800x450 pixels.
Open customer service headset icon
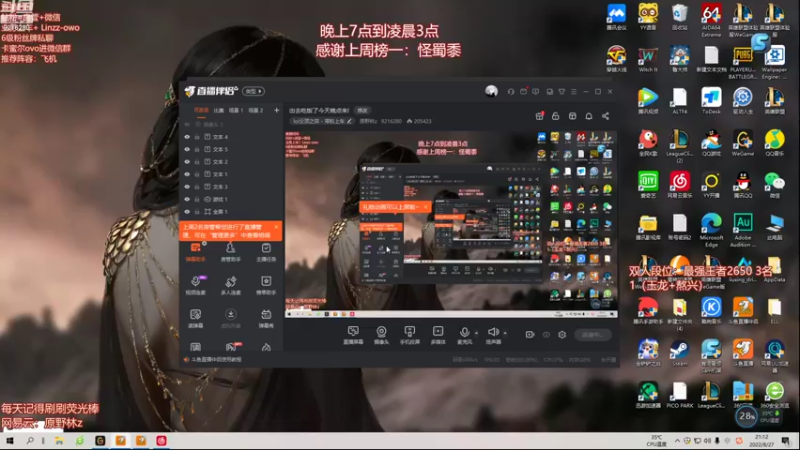coord(511,92)
